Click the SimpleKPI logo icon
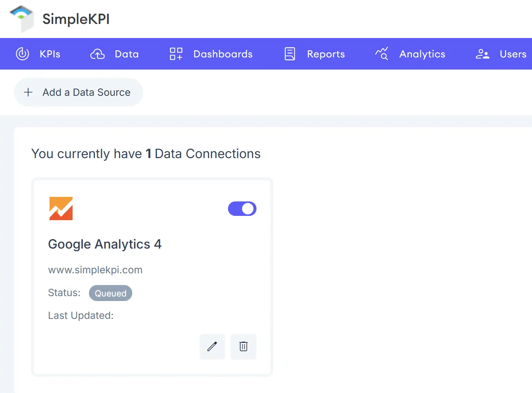This screenshot has width=532, height=393. coord(22,19)
